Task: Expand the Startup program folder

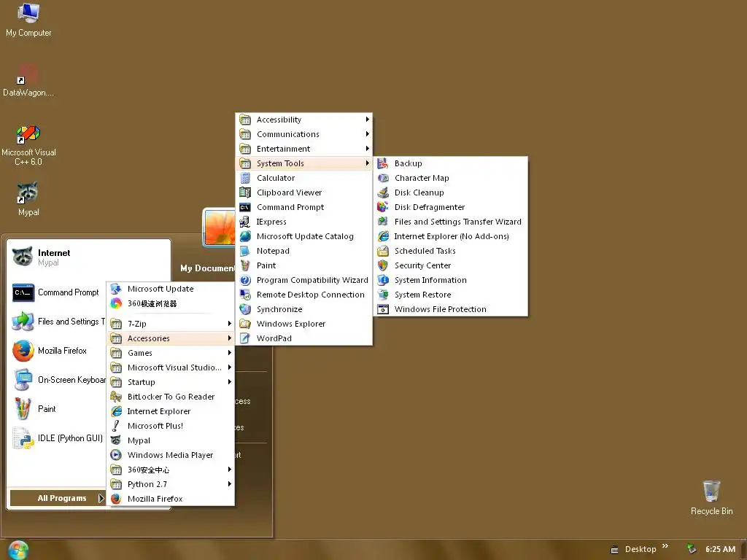Action: click(171, 382)
